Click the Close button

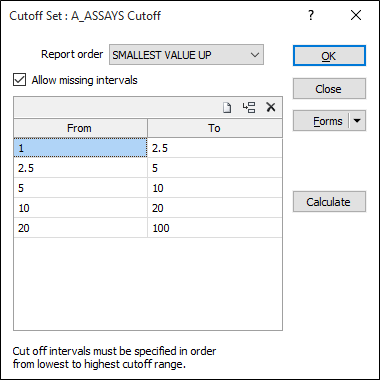[x=329, y=89]
